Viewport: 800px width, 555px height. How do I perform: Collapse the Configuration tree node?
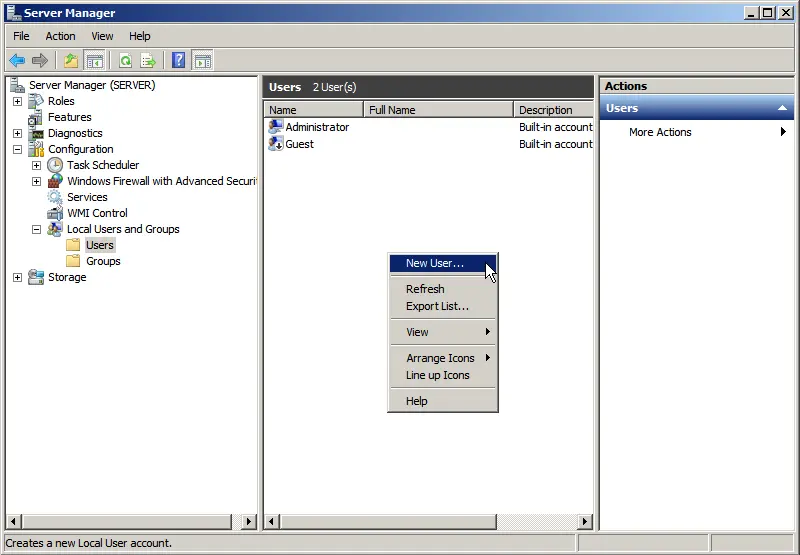click(x=17, y=149)
